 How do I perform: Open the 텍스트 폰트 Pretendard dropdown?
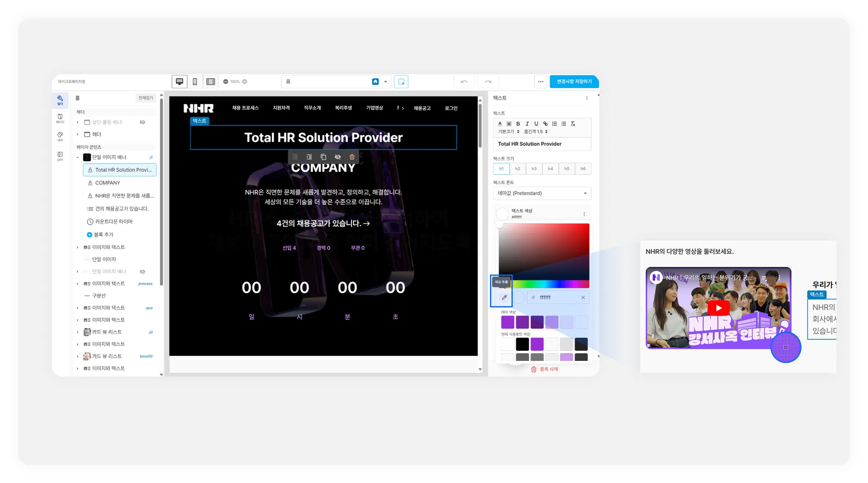click(542, 193)
